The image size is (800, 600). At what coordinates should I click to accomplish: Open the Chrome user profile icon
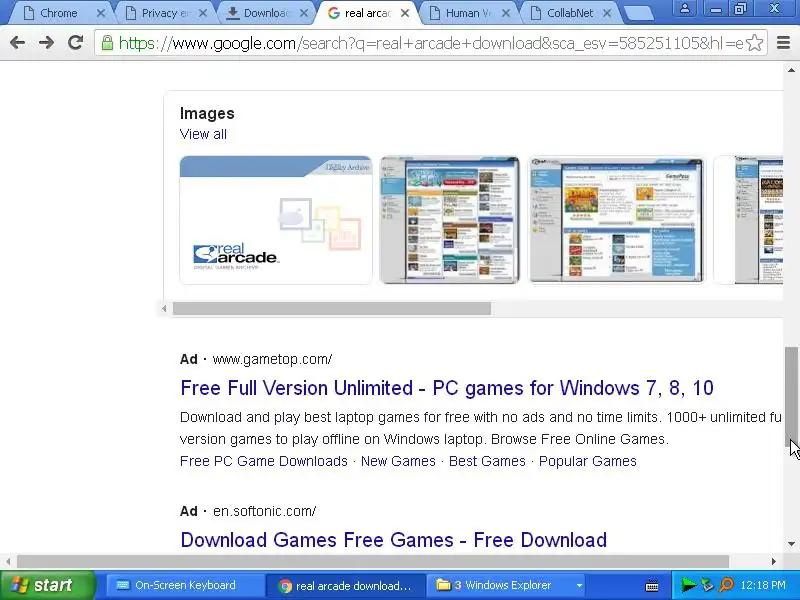pos(685,8)
